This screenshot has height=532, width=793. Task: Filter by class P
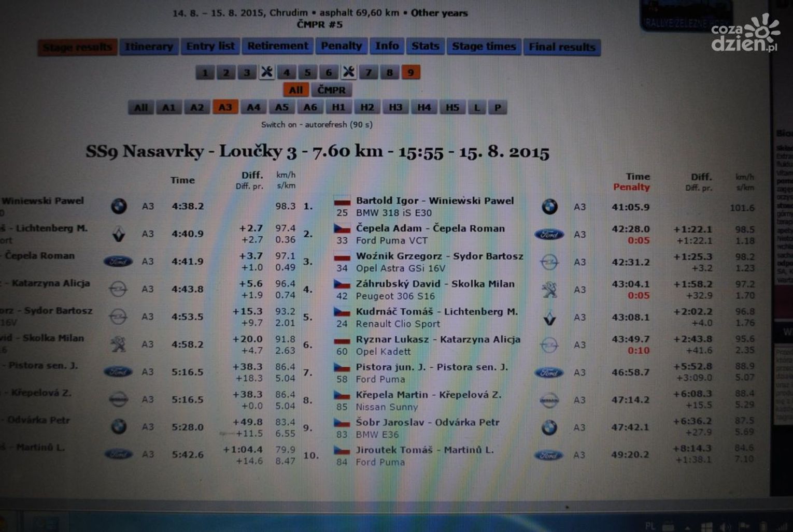498,108
